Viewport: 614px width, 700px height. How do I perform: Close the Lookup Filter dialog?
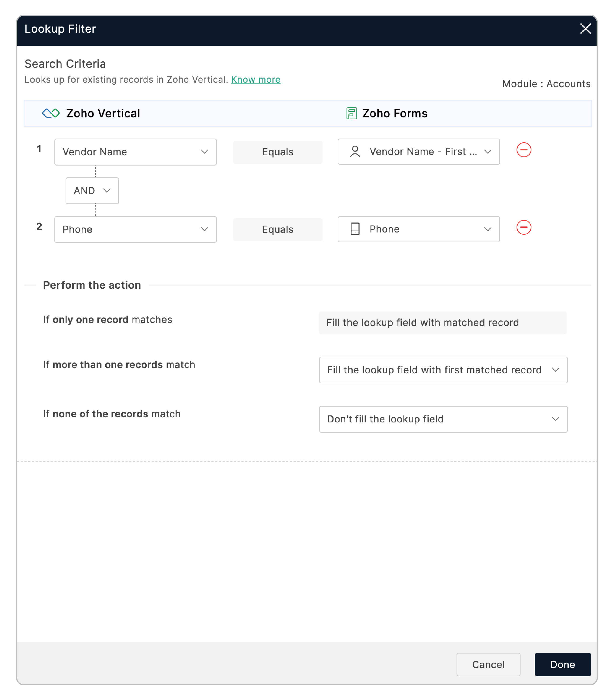(586, 29)
